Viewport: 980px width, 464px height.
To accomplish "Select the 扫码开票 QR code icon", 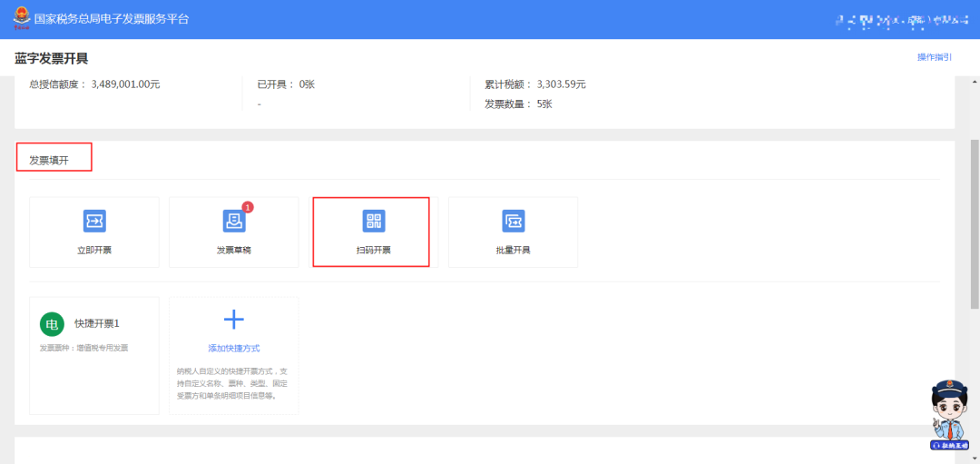I will click(x=374, y=221).
